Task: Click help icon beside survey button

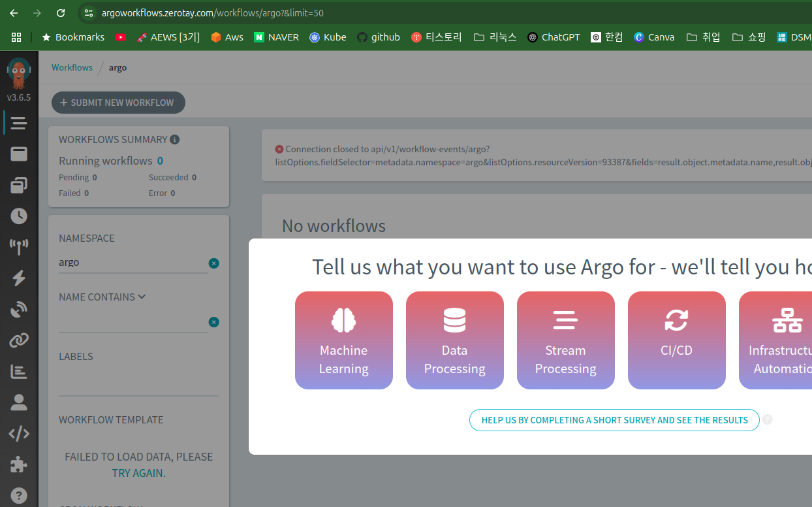Action: coord(768,419)
